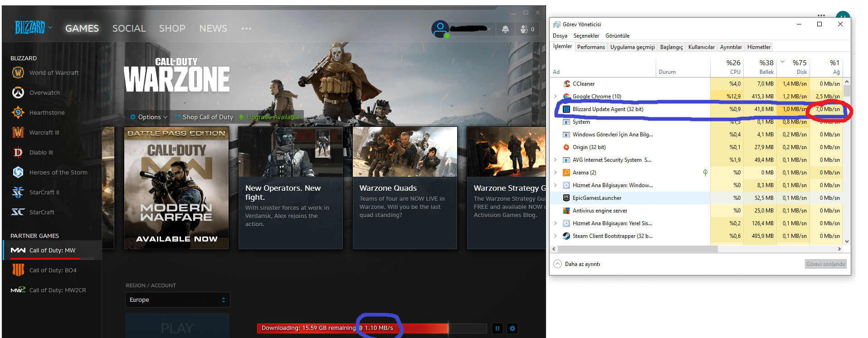868x338 pixels.
Task: Open the Battle.net profile avatar menu
Action: coord(440,29)
